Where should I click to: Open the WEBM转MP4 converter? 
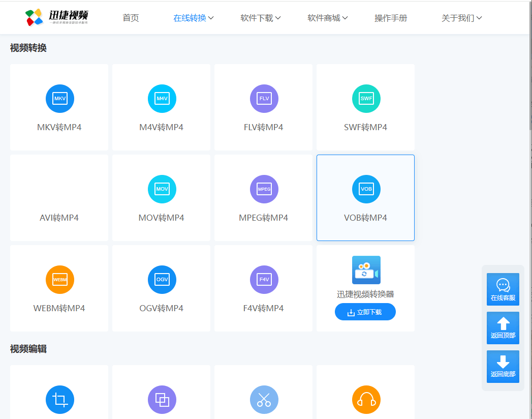tap(59, 279)
